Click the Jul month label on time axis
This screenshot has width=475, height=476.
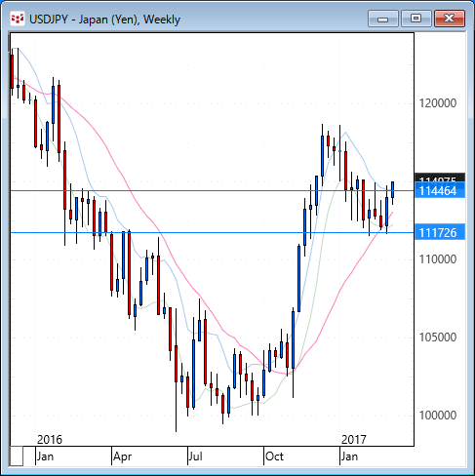[196, 456]
